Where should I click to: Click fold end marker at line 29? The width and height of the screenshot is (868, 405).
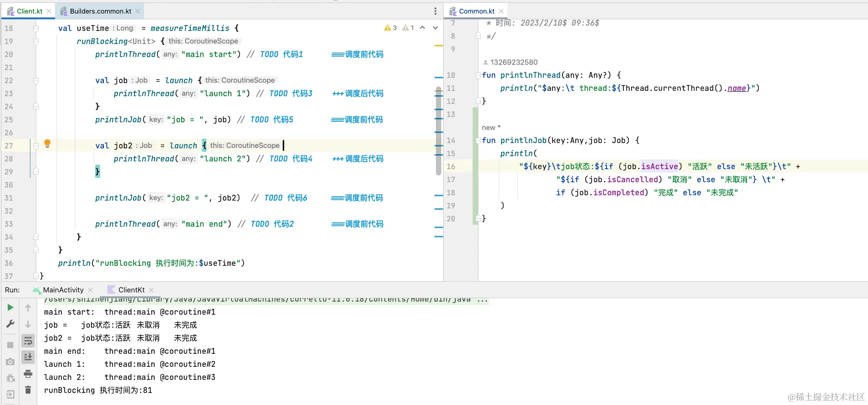click(36, 172)
